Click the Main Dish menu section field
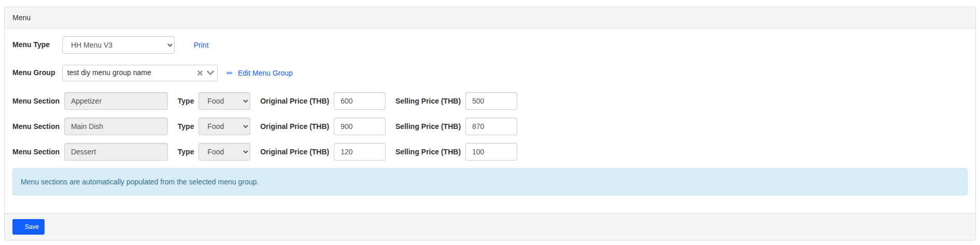The image size is (980, 245). [116, 126]
